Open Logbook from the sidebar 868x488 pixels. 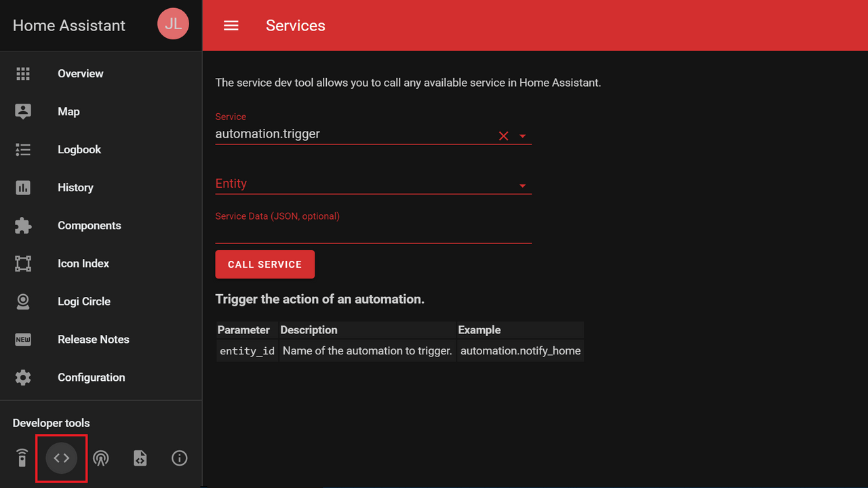[101, 150]
